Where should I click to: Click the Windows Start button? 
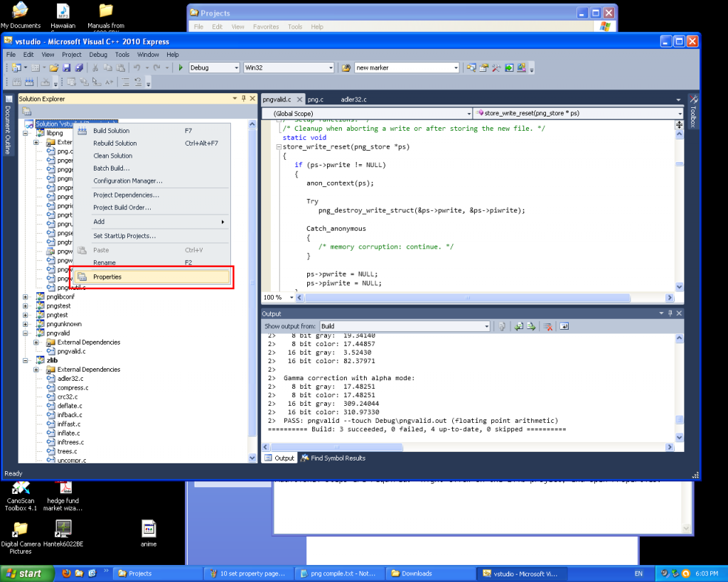coord(27,573)
